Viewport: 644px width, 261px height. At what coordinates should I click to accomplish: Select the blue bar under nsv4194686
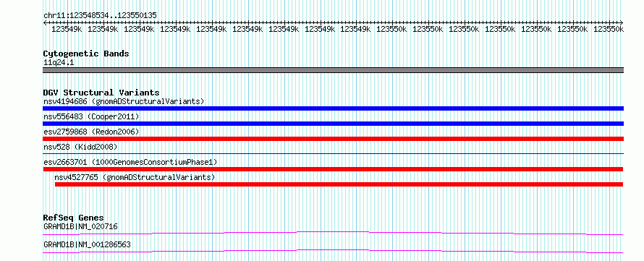click(333, 108)
